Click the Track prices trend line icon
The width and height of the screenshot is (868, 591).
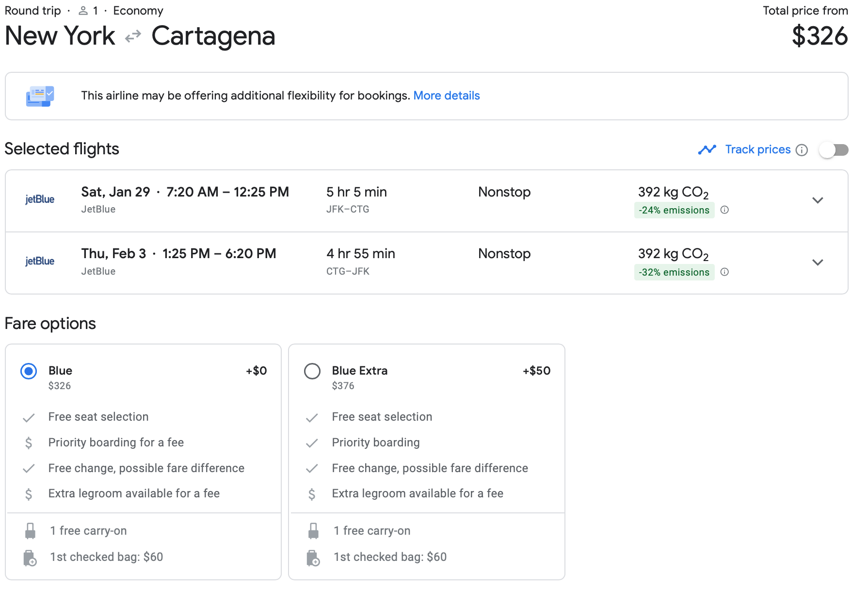click(x=707, y=150)
